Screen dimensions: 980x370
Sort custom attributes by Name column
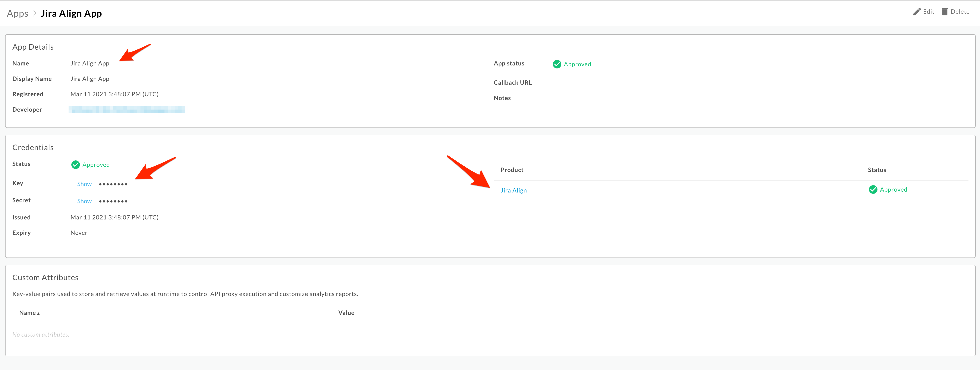click(x=29, y=313)
